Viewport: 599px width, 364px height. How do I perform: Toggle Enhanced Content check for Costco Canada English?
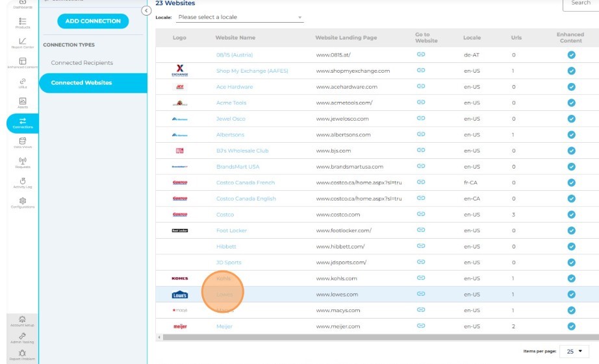pos(571,199)
